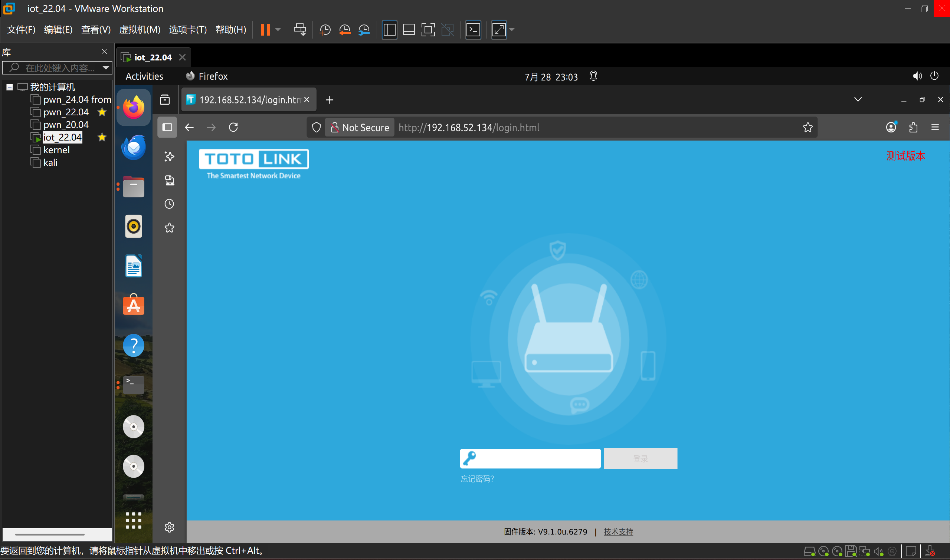This screenshot has height=560, width=950.
Task: Open History in the Firefox sidebar
Action: coord(169,204)
